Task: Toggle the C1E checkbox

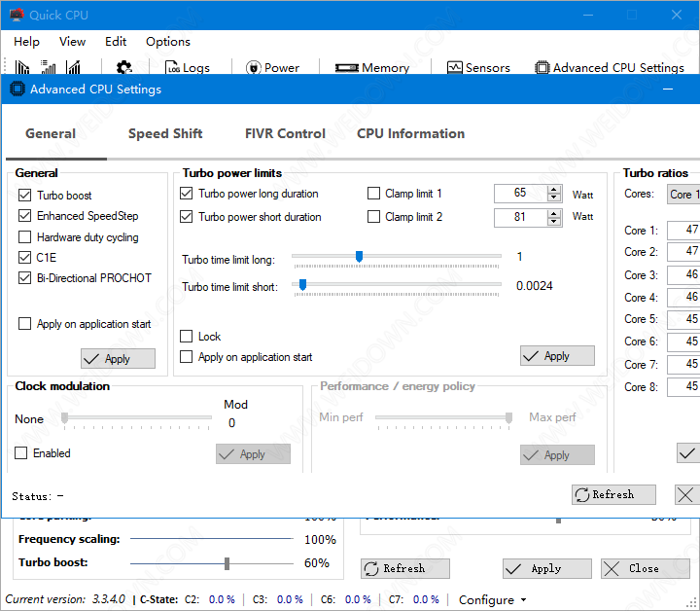Action: pos(25,257)
